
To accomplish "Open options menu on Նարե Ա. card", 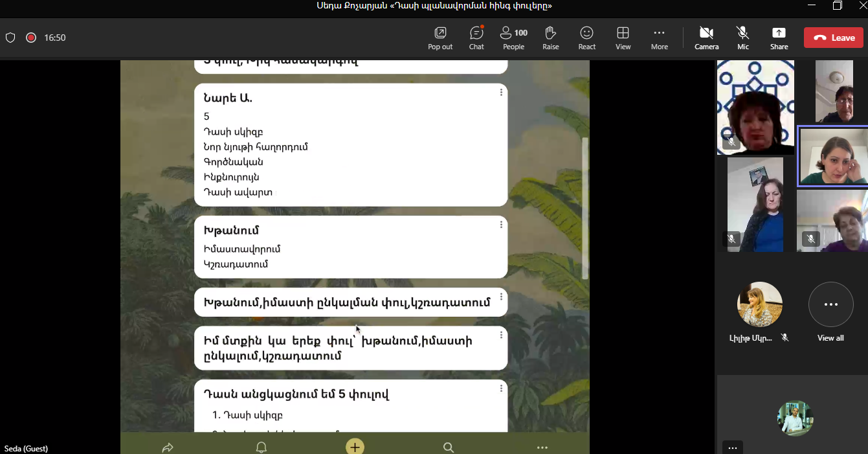I will (x=501, y=93).
